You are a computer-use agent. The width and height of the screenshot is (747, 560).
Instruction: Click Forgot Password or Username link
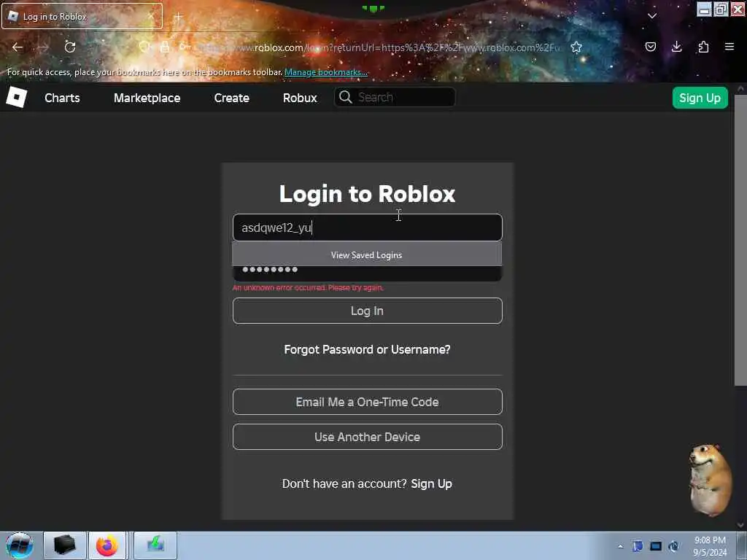(x=367, y=349)
